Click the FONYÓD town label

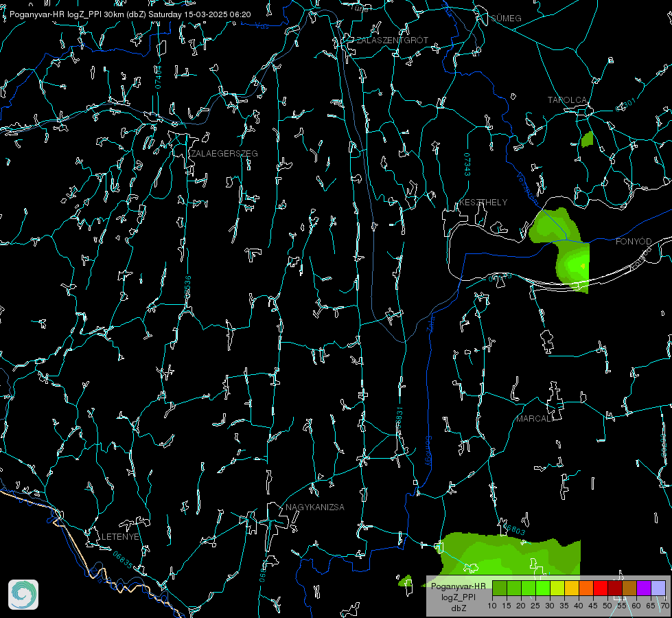[x=634, y=242]
